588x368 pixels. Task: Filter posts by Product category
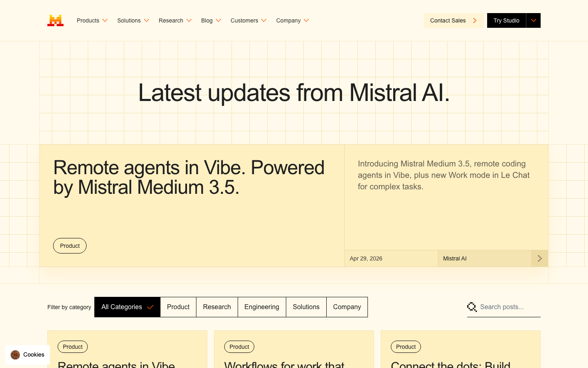(178, 307)
